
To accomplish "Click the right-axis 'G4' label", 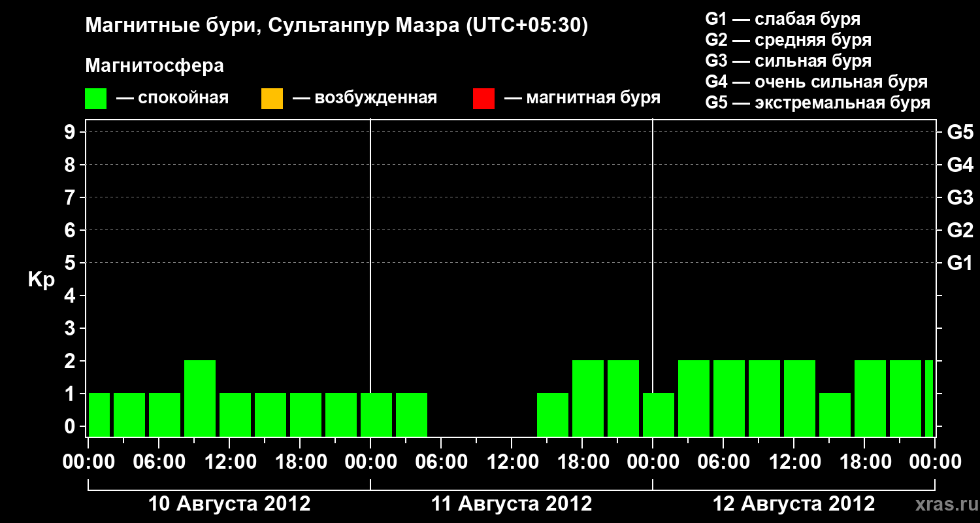I will pos(960,165).
